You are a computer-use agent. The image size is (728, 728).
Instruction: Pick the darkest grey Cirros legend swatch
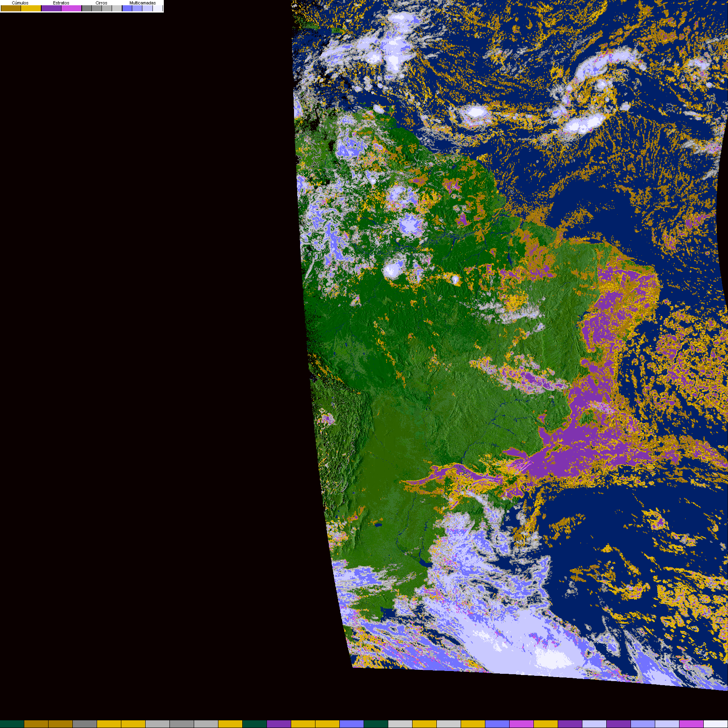pos(87,8)
